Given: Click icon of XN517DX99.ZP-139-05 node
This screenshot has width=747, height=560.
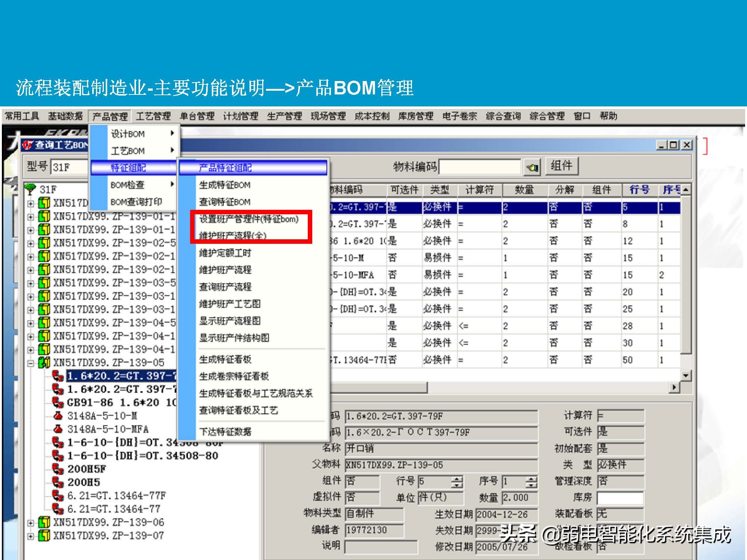Looking at the screenshot, I should pos(44,362).
